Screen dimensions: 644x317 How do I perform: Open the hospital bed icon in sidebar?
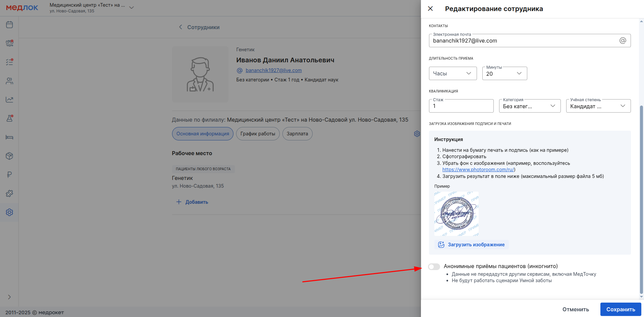click(9, 137)
